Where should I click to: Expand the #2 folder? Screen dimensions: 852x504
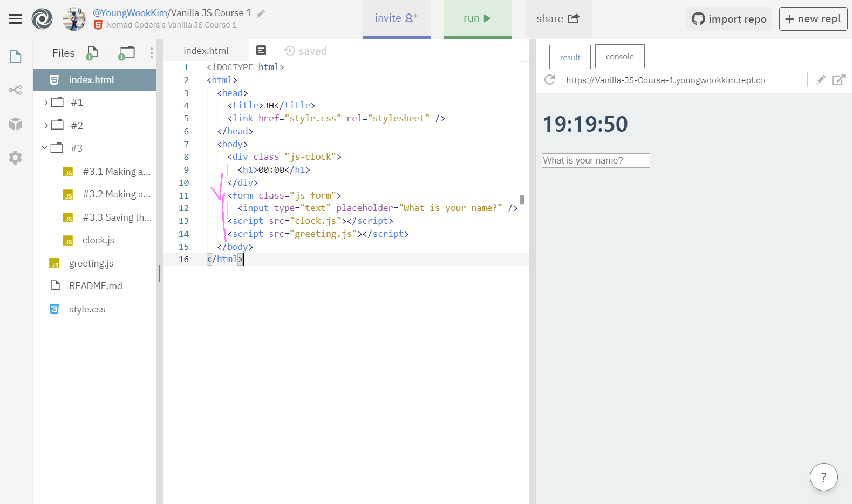(x=46, y=126)
